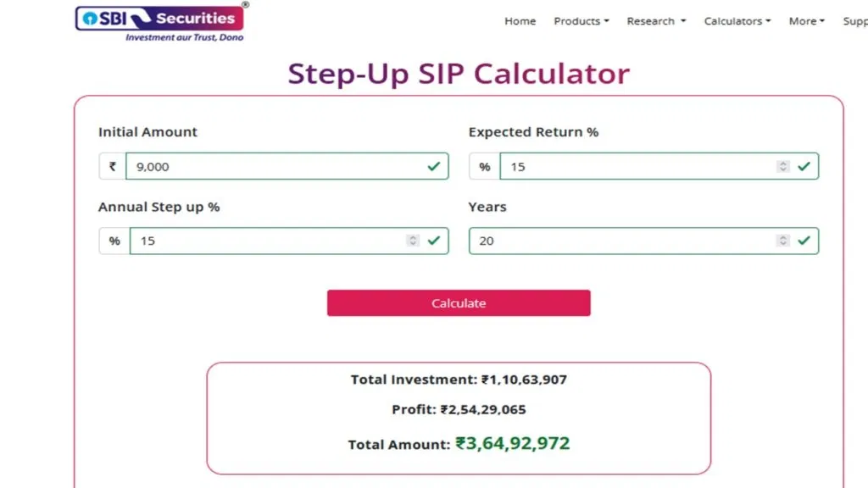The width and height of the screenshot is (868, 488).
Task: Go to the Home menu item
Action: pos(520,21)
